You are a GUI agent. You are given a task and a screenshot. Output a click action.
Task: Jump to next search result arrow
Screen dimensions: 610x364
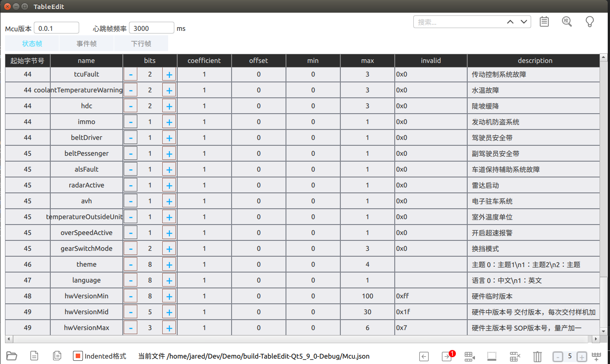[524, 22]
